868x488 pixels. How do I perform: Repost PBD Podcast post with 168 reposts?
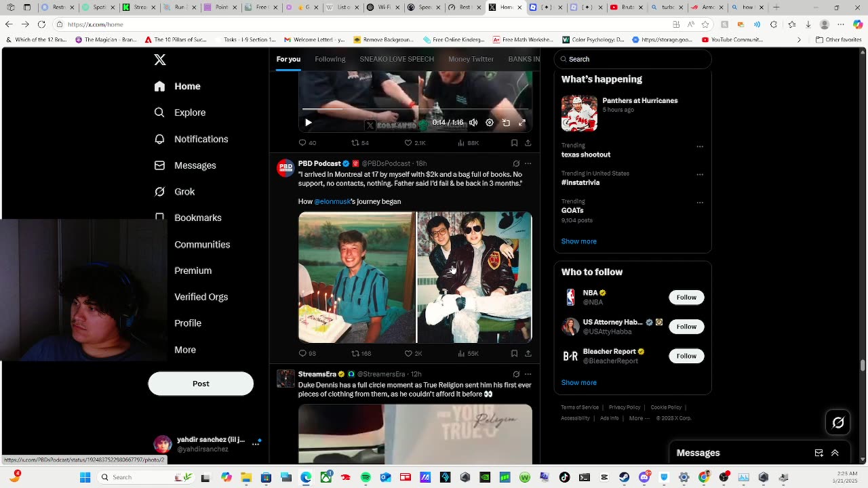tap(361, 354)
